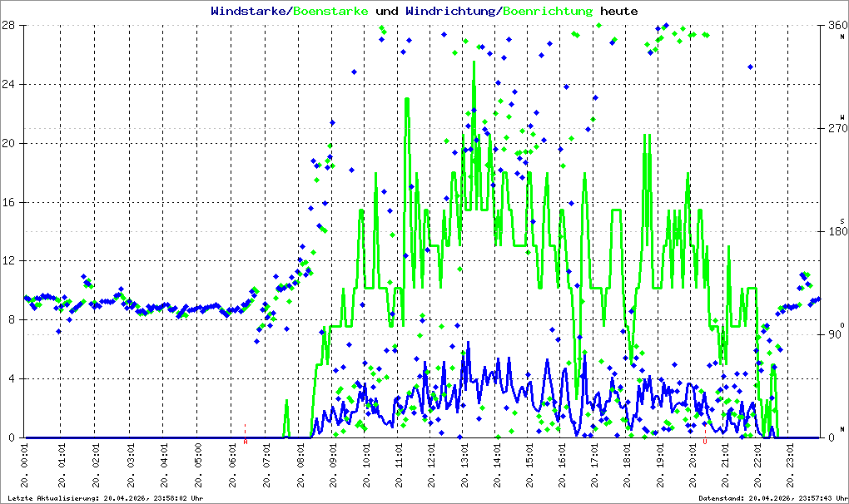849x504 pixels.
Task: Click the 180 S direction axis label
Action: click(x=837, y=231)
